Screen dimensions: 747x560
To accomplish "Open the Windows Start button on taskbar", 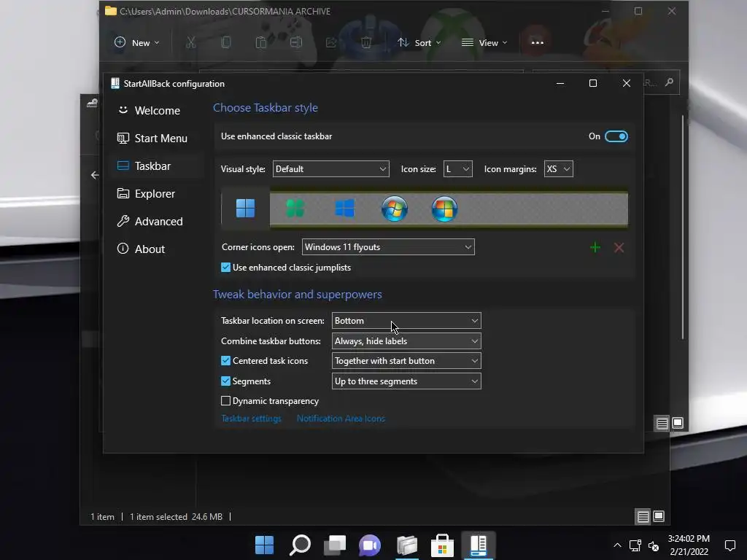I will point(264,545).
